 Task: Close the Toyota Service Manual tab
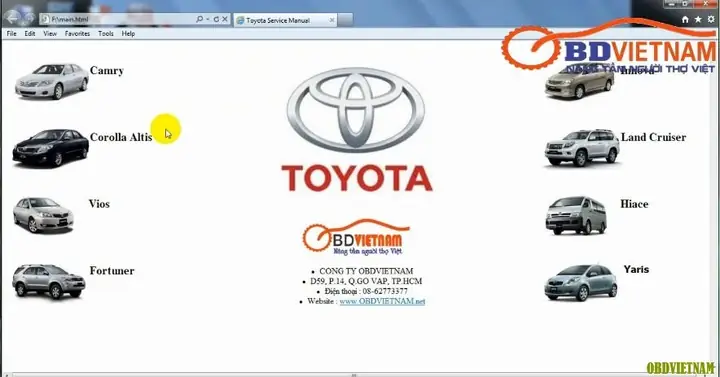point(332,20)
